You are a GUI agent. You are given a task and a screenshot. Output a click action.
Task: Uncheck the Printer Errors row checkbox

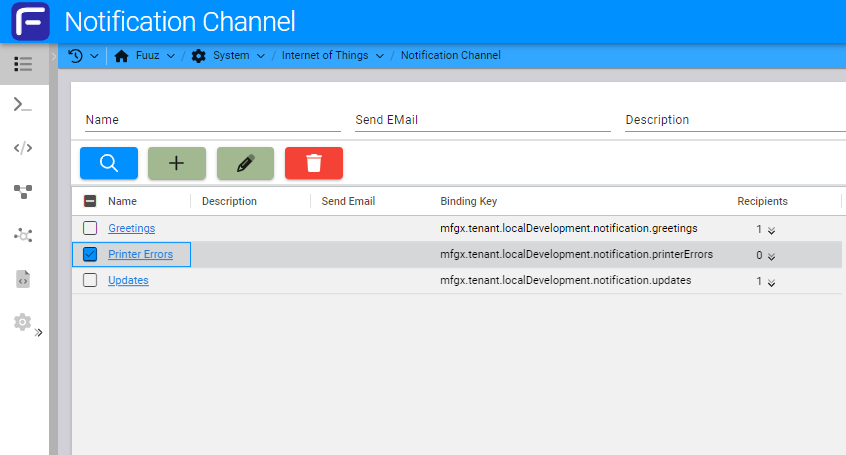pyautogui.click(x=90, y=254)
